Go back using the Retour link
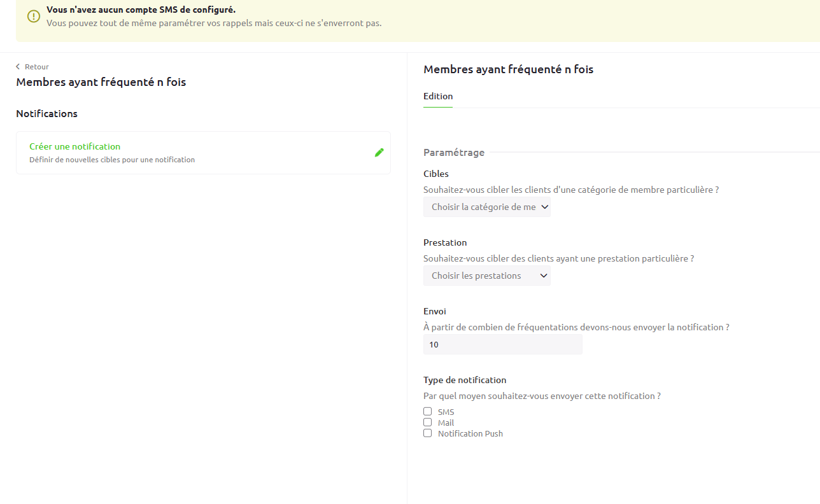The image size is (820, 504). pyautogui.click(x=36, y=67)
